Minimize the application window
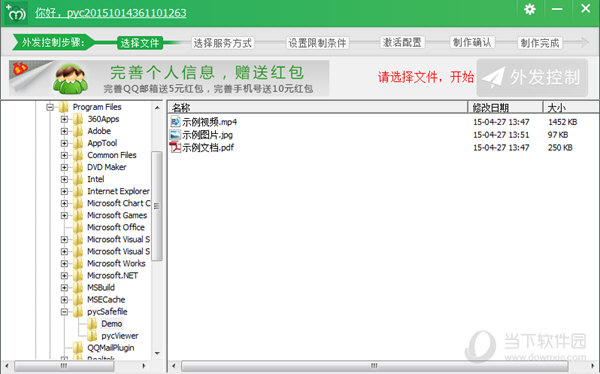Image resolution: width=600 pixels, height=374 pixels. click(x=557, y=9)
